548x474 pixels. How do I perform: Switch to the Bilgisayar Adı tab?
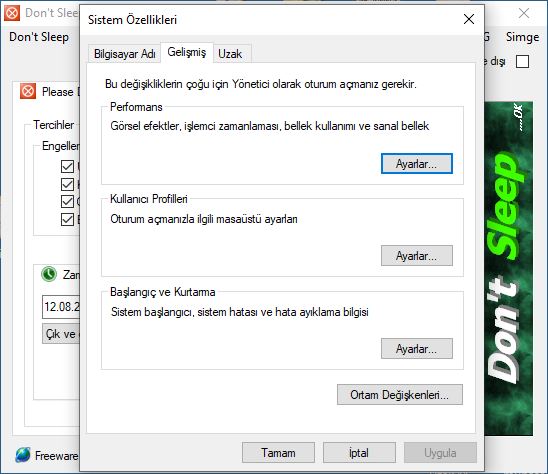[124, 54]
